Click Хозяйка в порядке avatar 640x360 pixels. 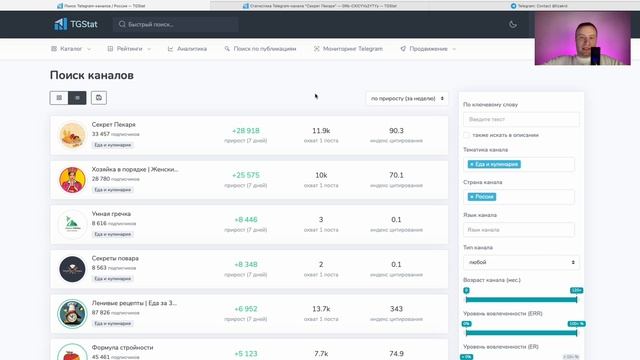point(72,180)
